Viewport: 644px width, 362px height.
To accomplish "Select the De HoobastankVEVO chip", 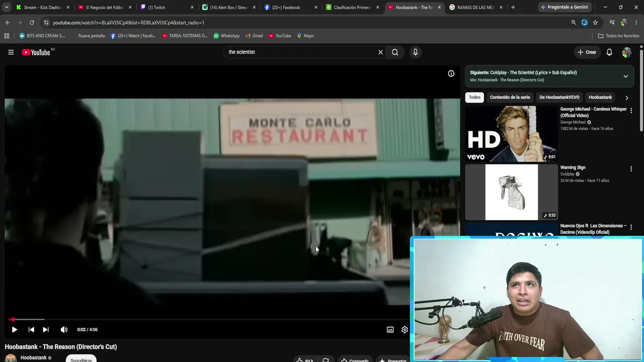I will click(559, 98).
